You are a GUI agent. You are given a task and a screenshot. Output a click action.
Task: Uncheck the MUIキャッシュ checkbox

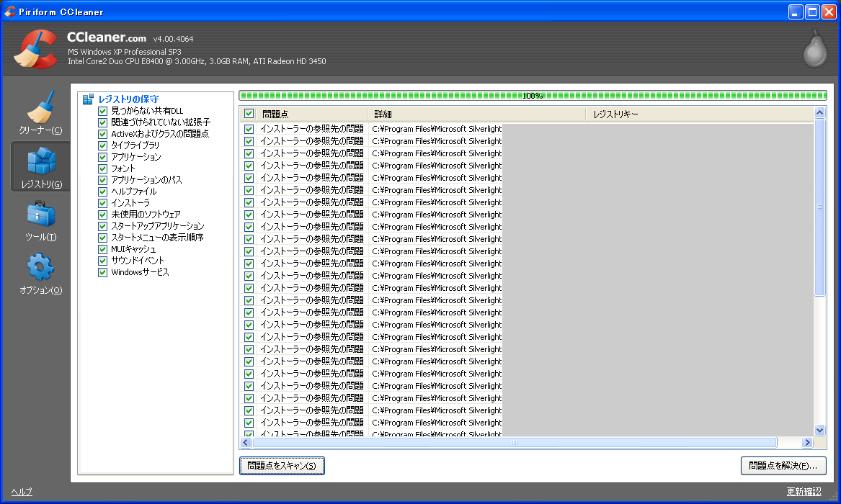tap(103, 249)
